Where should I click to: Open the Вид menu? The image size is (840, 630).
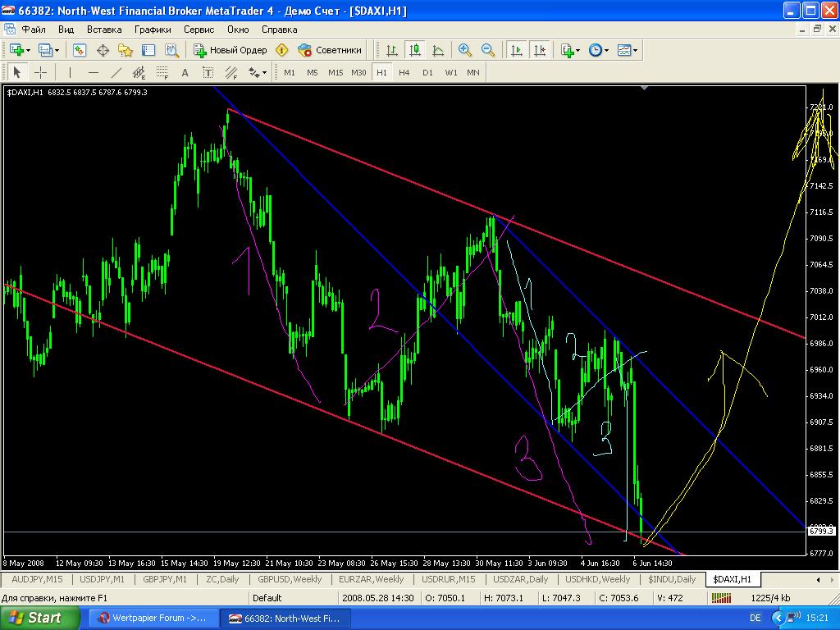[66, 30]
